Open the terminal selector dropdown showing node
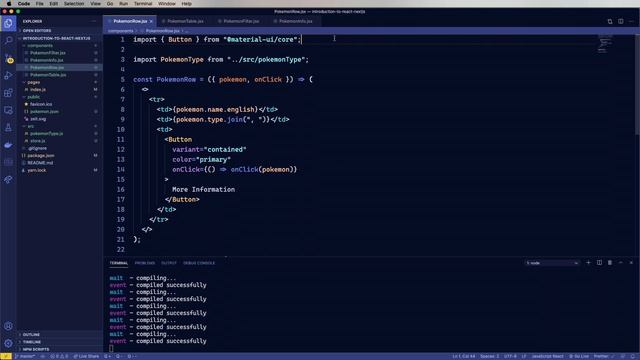 pos(551,263)
